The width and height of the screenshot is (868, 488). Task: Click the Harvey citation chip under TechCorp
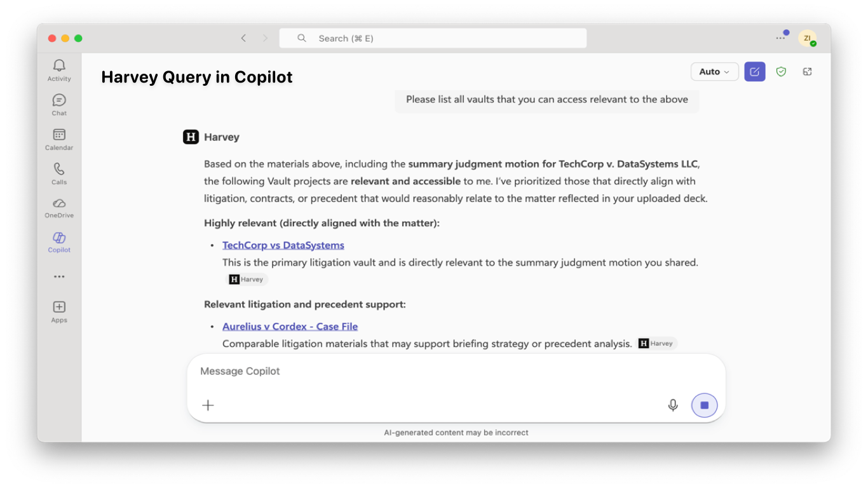(248, 279)
